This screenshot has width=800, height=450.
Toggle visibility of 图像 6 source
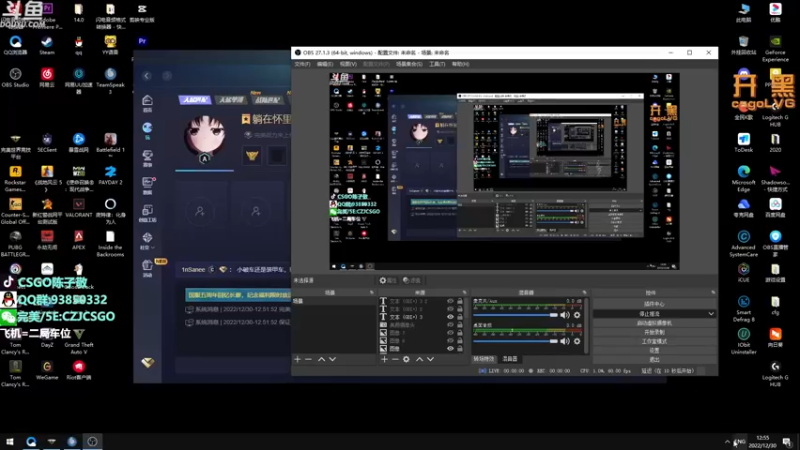450,340
